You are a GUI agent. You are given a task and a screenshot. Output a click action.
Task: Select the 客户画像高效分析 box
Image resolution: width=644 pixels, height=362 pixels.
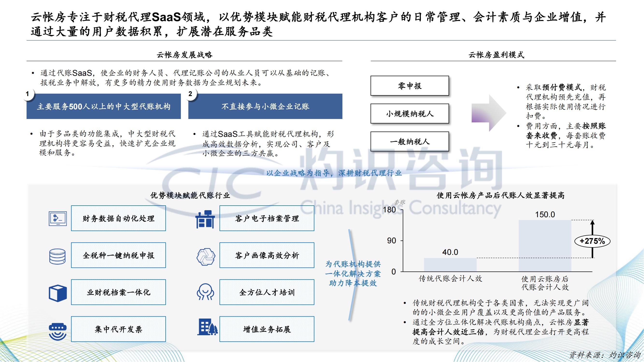(x=267, y=255)
